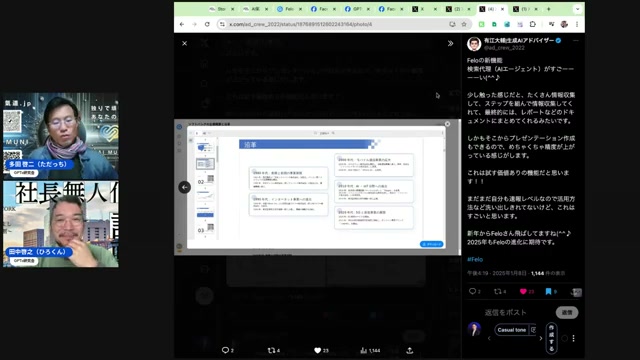
Task: Click the repost icon below the photo
Action: click(271, 350)
